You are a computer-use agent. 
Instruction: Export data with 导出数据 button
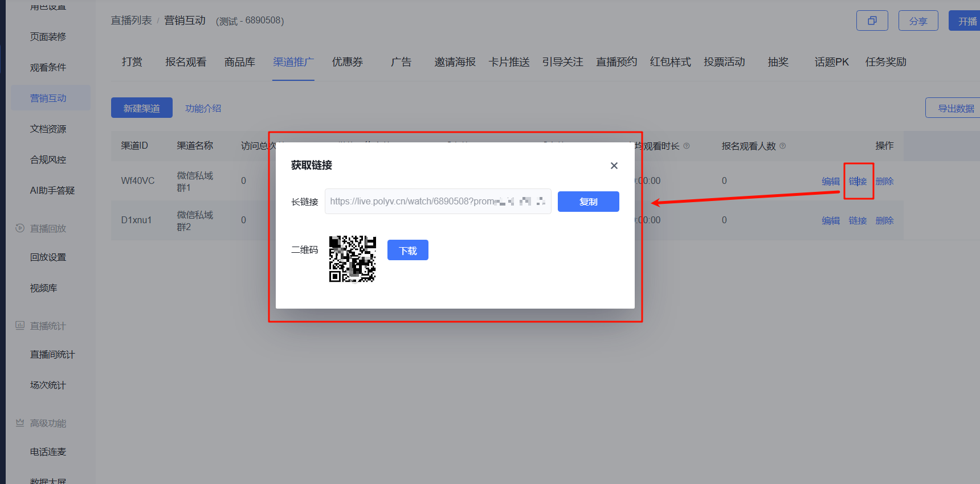pyautogui.click(x=953, y=108)
